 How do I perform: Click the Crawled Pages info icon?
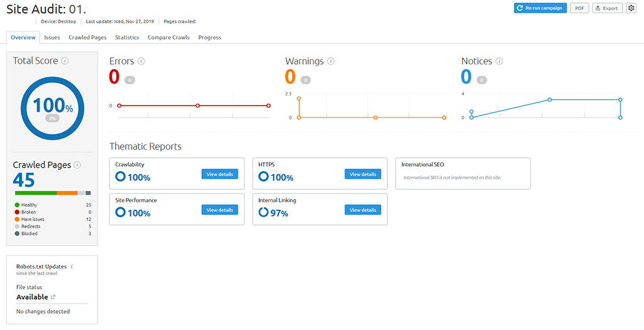(77, 165)
